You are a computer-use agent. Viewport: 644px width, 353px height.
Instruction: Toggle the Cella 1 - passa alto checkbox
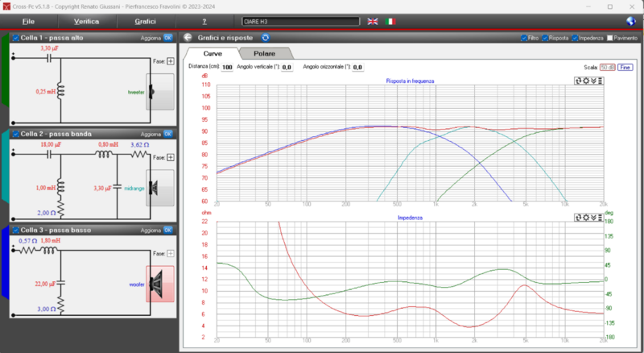point(15,38)
